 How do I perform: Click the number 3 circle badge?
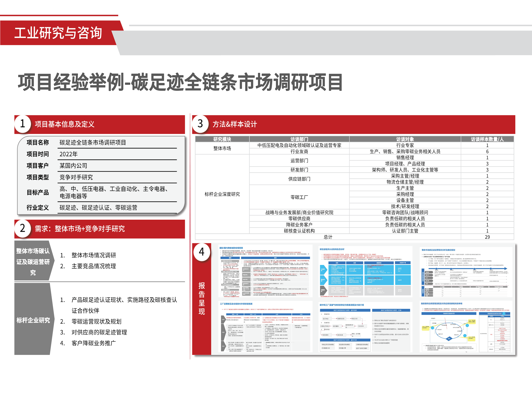coord(200,124)
